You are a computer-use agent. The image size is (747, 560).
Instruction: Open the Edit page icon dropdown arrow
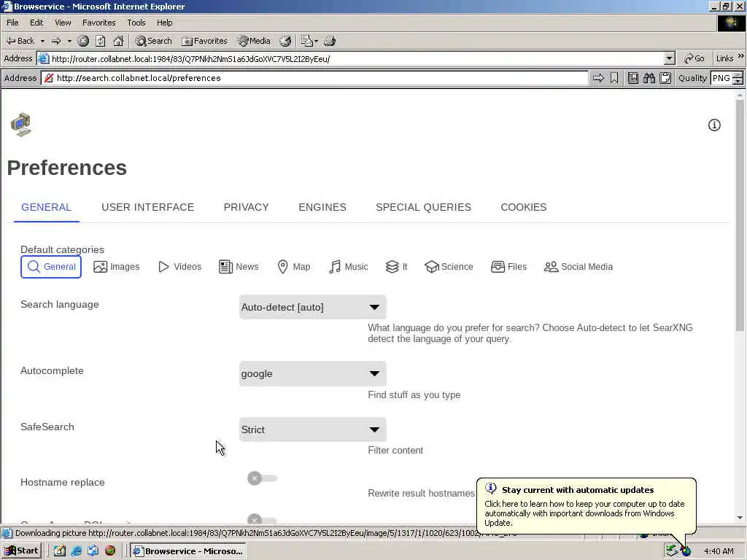[x=317, y=41]
